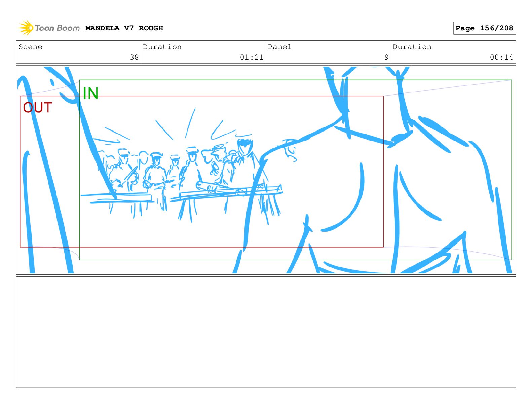This screenshot has width=532, height=412.
Task: Click the 'Duration' label beside the Panel cell
Action: (412, 47)
